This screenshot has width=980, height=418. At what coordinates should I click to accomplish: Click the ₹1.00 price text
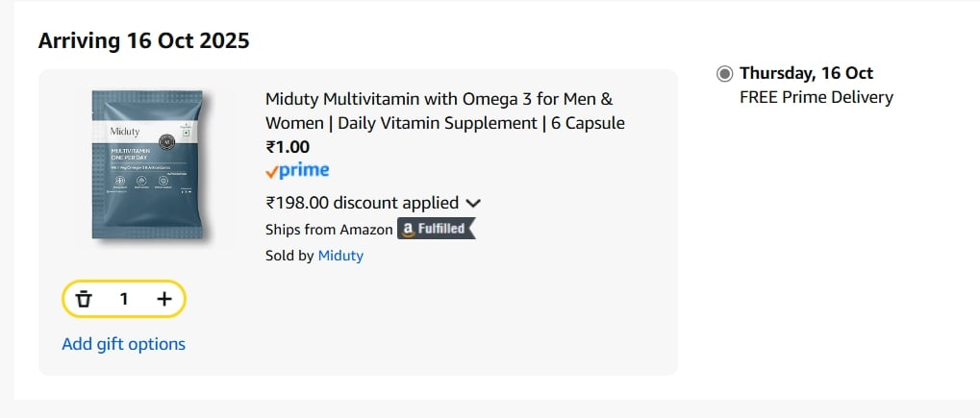tap(288, 147)
